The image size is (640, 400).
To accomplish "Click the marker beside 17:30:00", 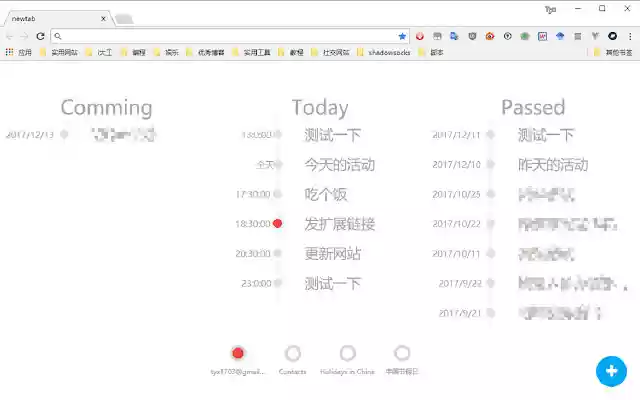I will pyautogui.click(x=278, y=194).
